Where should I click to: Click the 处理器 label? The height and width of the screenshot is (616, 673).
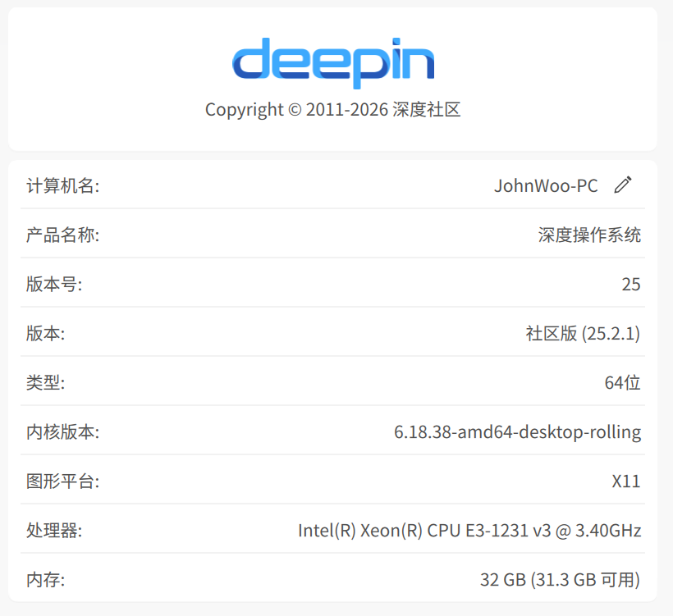[x=54, y=531]
